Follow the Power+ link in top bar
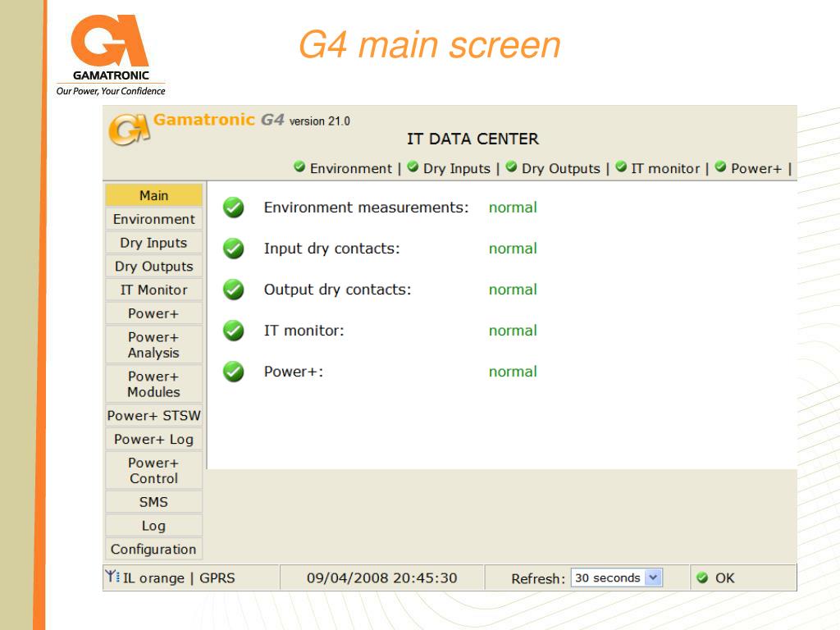The height and width of the screenshot is (630, 840). [756, 168]
